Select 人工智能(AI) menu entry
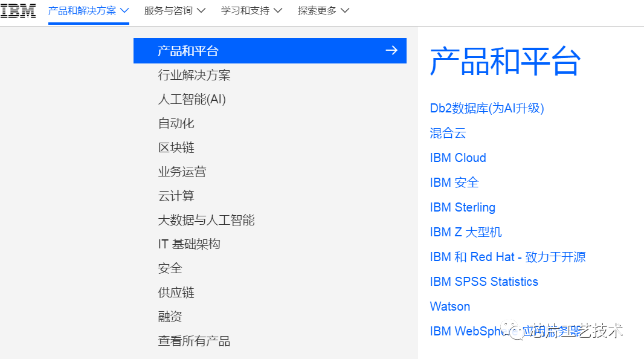Screen dimensions: 644x359 tap(192, 99)
